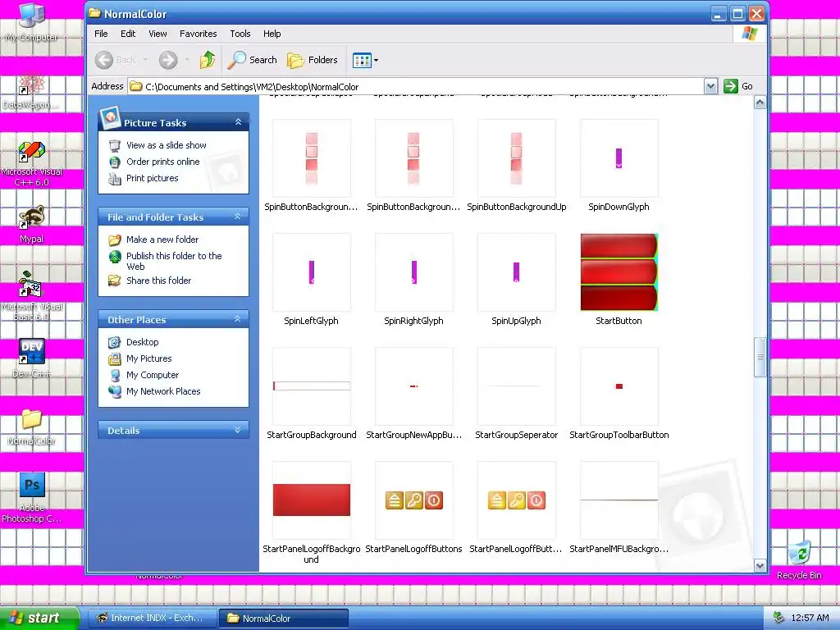Click the Back navigation arrow
The image size is (840, 630).
(x=104, y=60)
